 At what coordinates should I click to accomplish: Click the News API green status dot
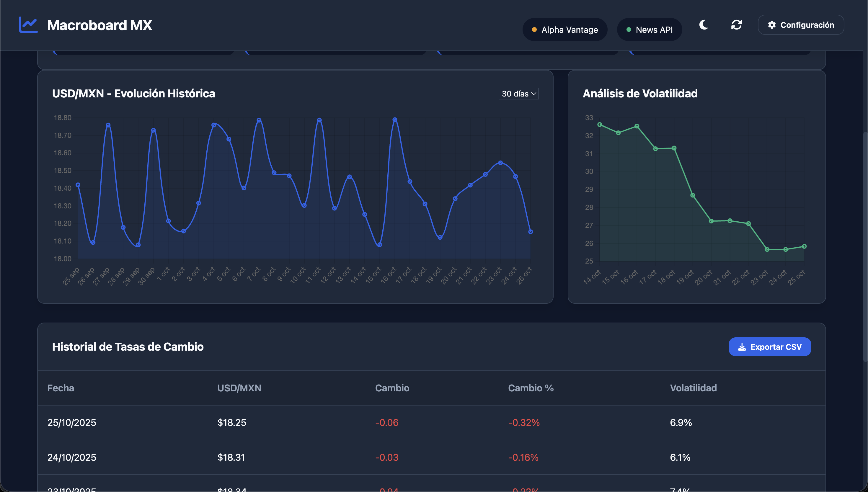(629, 30)
